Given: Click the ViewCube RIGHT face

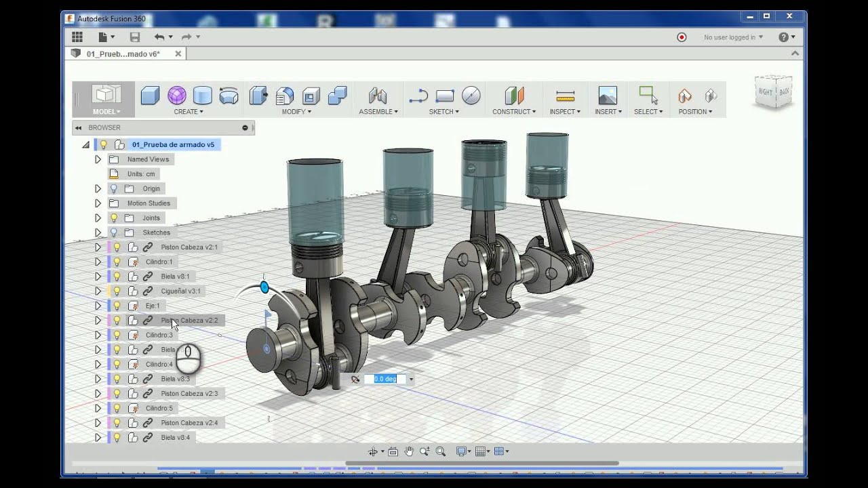Looking at the screenshot, I should point(766,91).
